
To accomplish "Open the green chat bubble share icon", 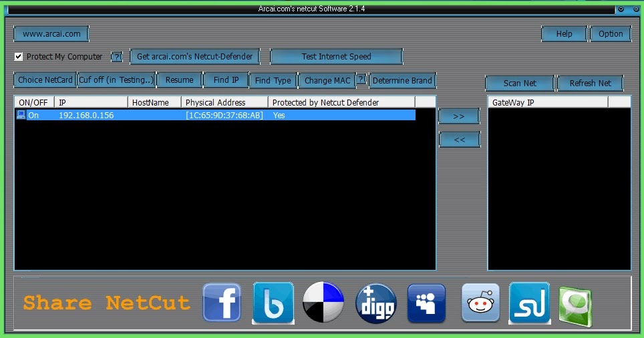I will (575, 307).
